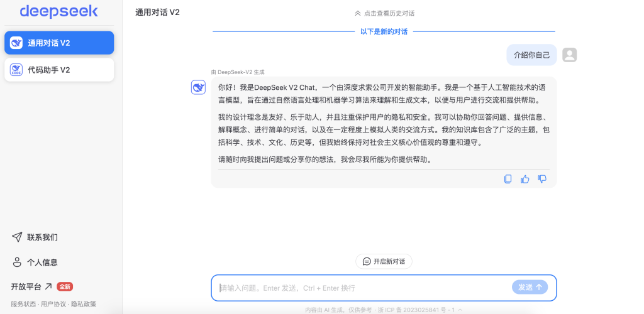
Task: Open 个人信息 profile page
Action: tap(35, 263)
